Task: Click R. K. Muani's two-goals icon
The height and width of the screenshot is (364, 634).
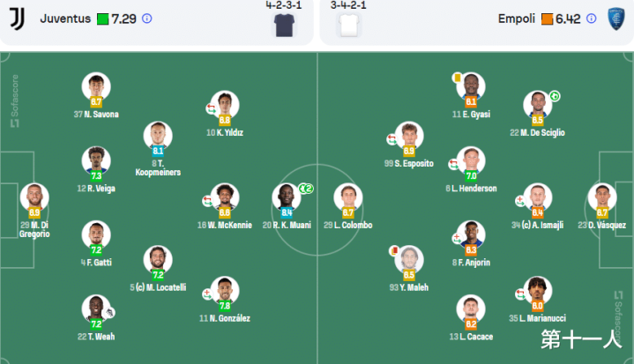Action: (x=306, y=189)
